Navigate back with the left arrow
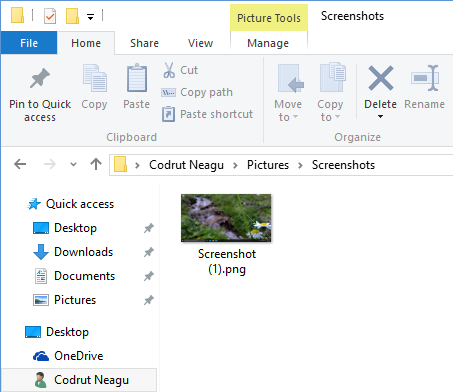The width and height of the screenshot is (453, 392). 20,164
